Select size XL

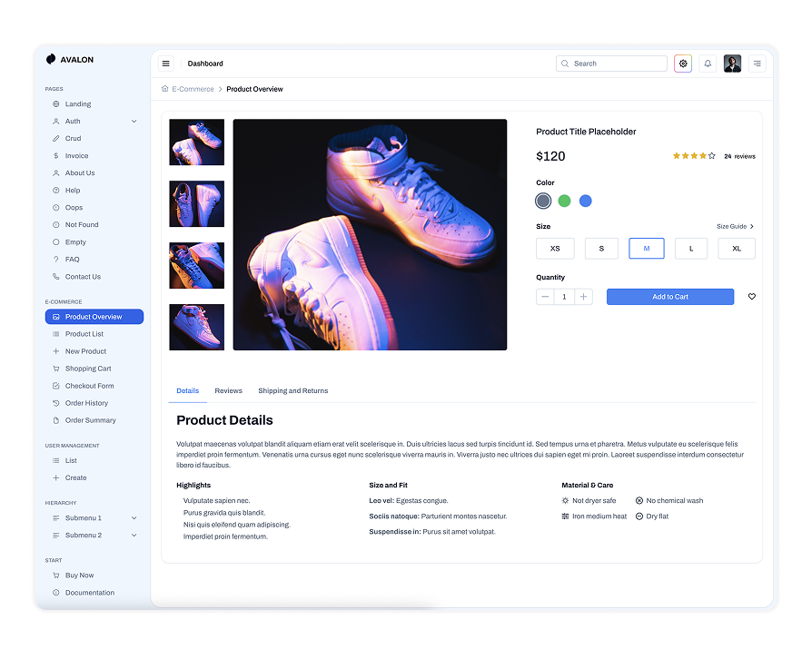tap(737, 249)
